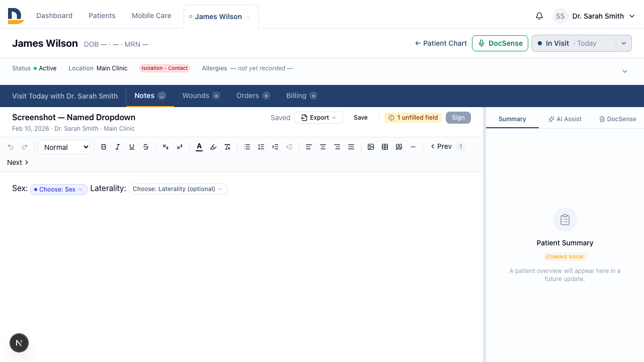Click the In Visit status button
The height and width of the screenshot is (362, 644).
[574, 43]
